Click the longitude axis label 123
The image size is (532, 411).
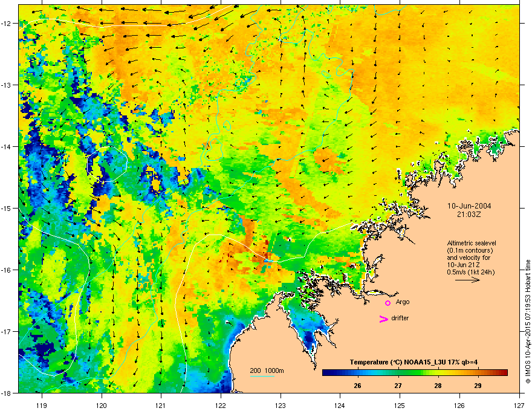pos(281,405)
